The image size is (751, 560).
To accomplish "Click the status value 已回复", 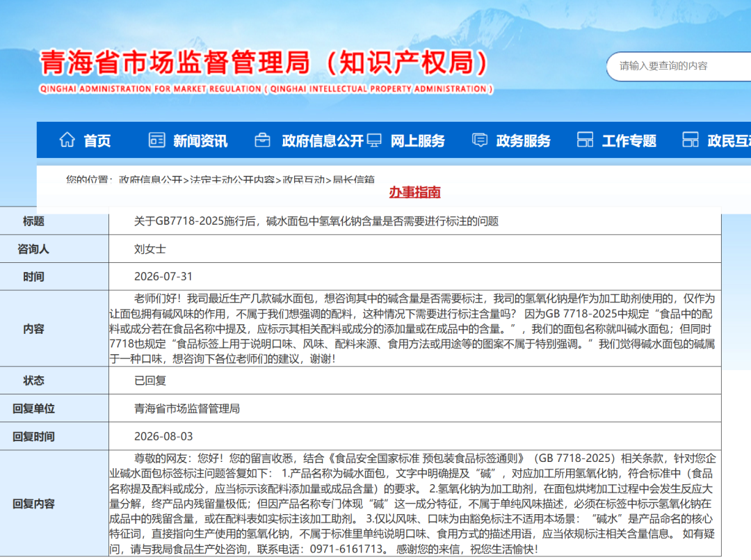I will tap(150, 381).
